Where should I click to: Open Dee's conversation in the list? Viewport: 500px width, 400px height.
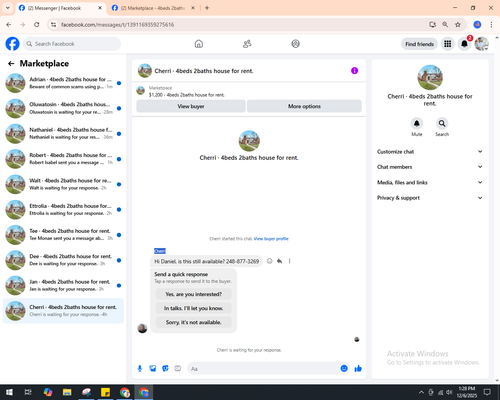click(63, 260)
